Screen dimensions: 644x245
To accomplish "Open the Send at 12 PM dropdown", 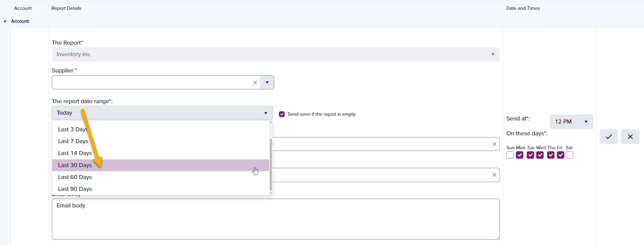I will [x=571, y=122].
